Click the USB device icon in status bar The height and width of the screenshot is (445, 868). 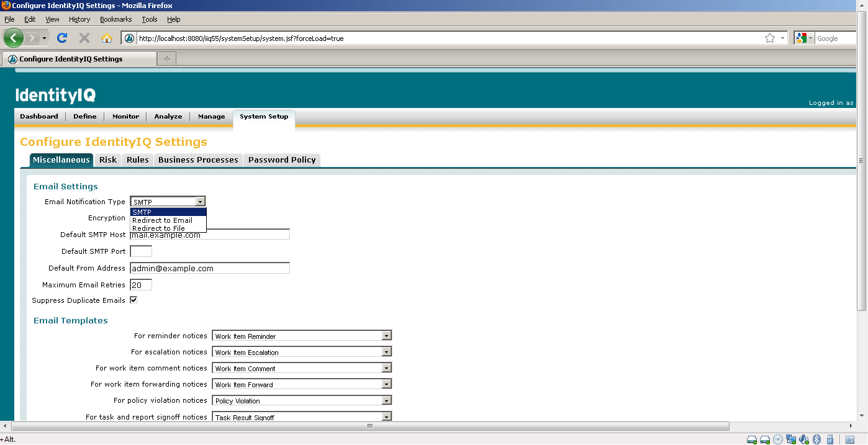tap(830, 439)
